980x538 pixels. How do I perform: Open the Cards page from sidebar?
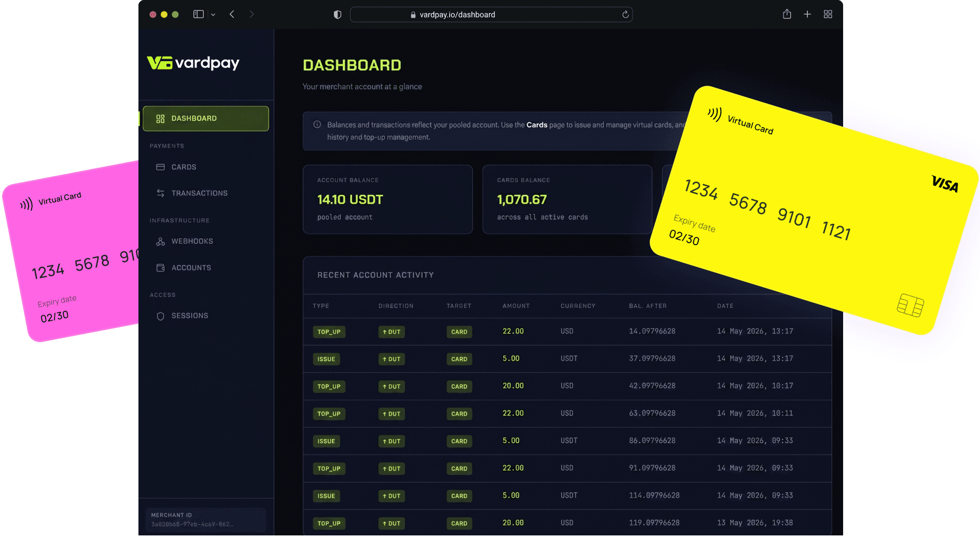184,167
